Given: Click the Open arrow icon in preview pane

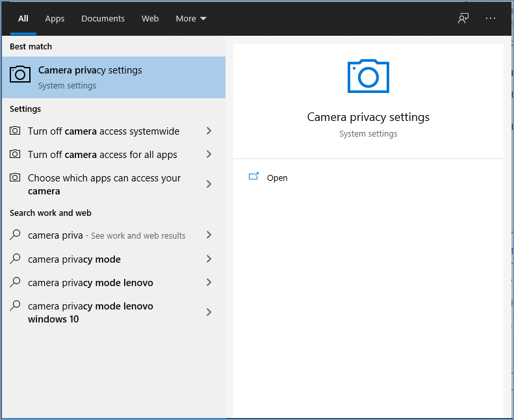Looking at the screenshot, I should 253,177.
